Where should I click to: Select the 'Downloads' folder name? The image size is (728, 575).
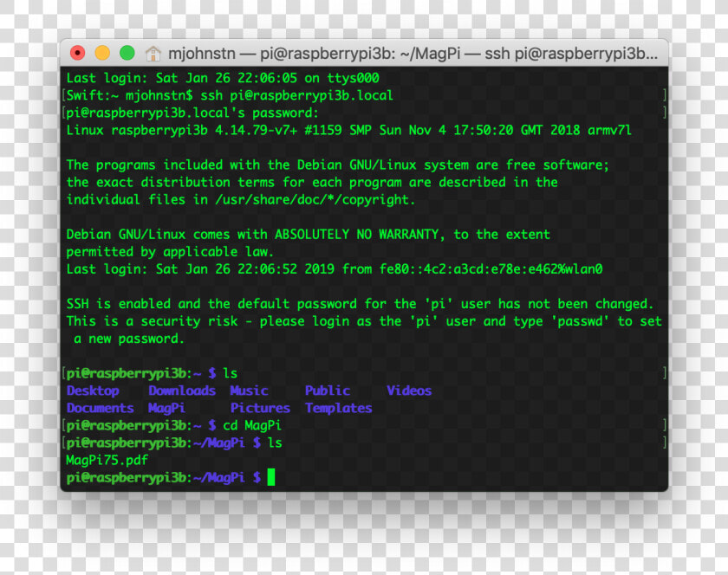point(182,391)
